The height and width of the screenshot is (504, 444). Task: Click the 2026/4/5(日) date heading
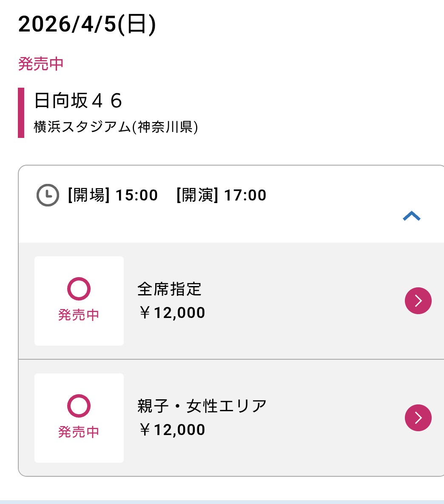[x=87, y=24]
